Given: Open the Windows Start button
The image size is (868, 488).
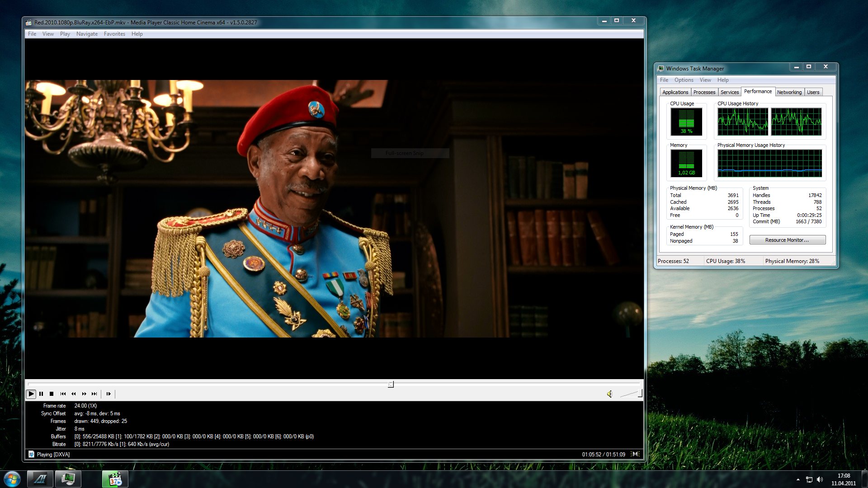Looking at the screenshot, I should [x=12, y=479].
